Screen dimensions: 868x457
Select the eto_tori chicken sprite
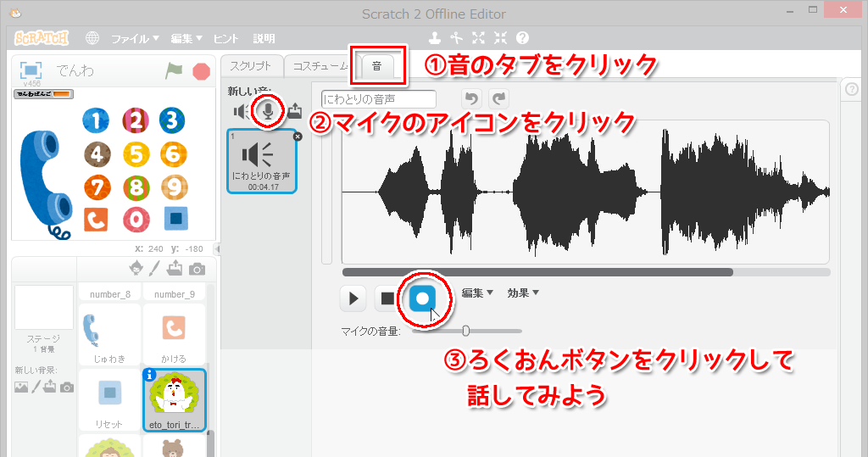175,400
